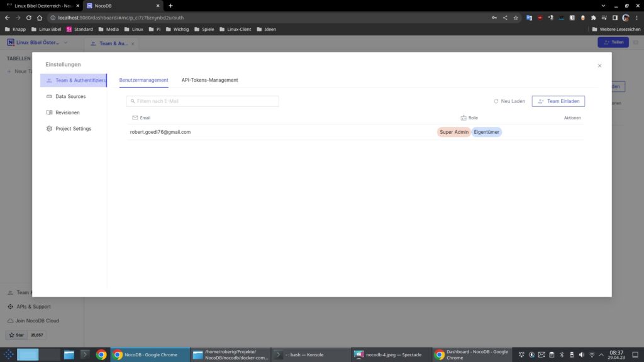
Task: Focus the email filter search field
Action: pyautogui.click(x=203, y=101)
